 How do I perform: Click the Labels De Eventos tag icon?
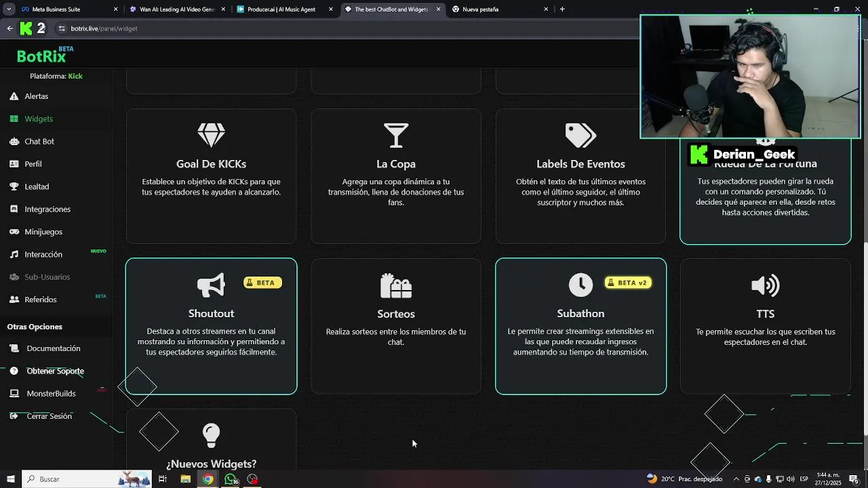pos(580,135)
